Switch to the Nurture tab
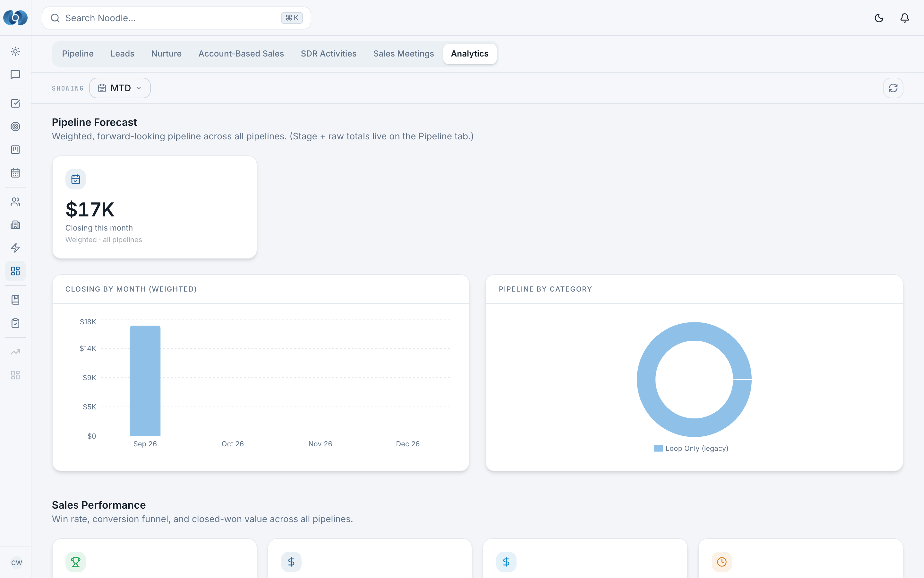Viewport: 924px width, 578px height. point(167,54)
